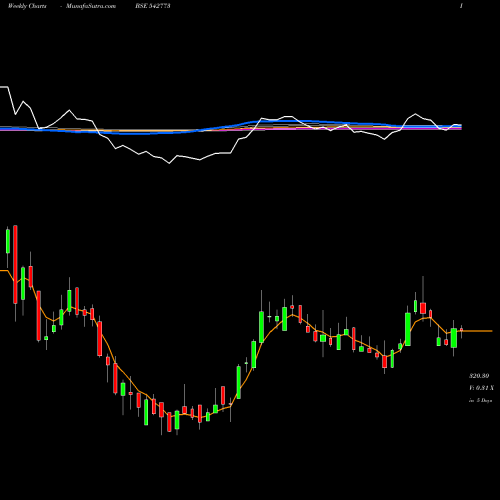Click the "BSE 542773" symbol label
The image size is (500, 500).
(x=153, y=6)
